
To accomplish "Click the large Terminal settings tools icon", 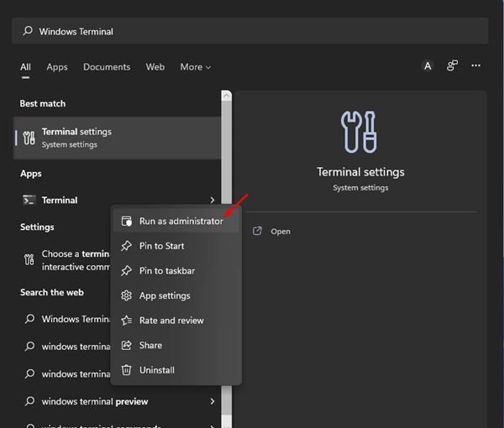I will 359,132.
